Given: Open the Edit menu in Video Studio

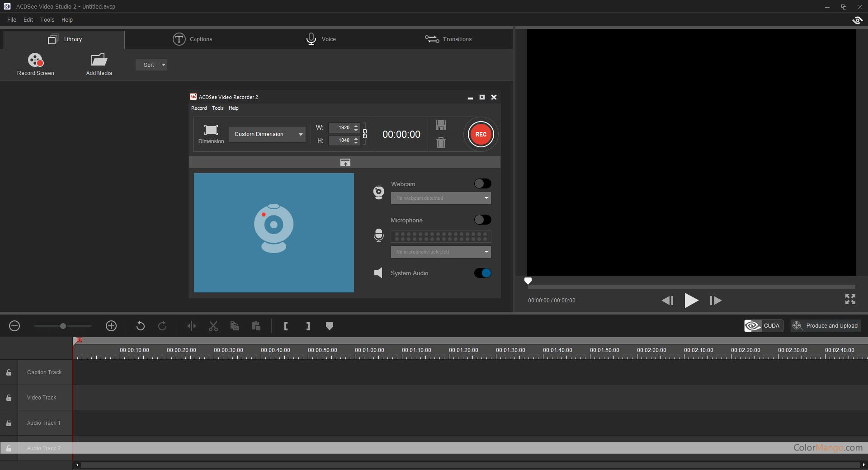Looking at the screenshot, I should [x=28, y=20].
